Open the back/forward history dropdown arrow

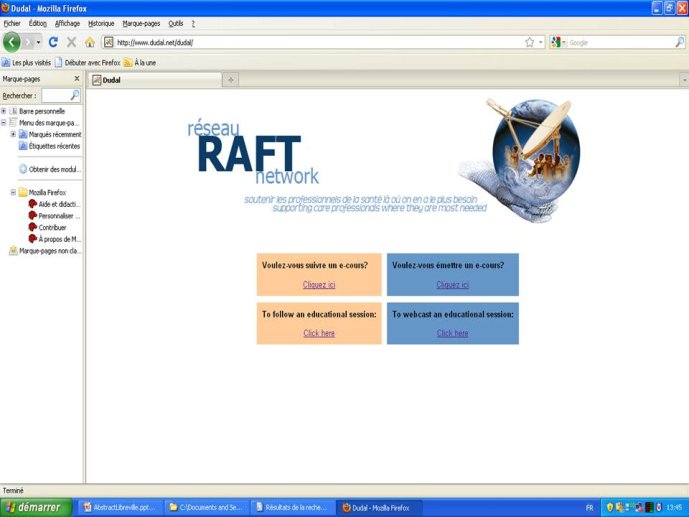(39, 42)
